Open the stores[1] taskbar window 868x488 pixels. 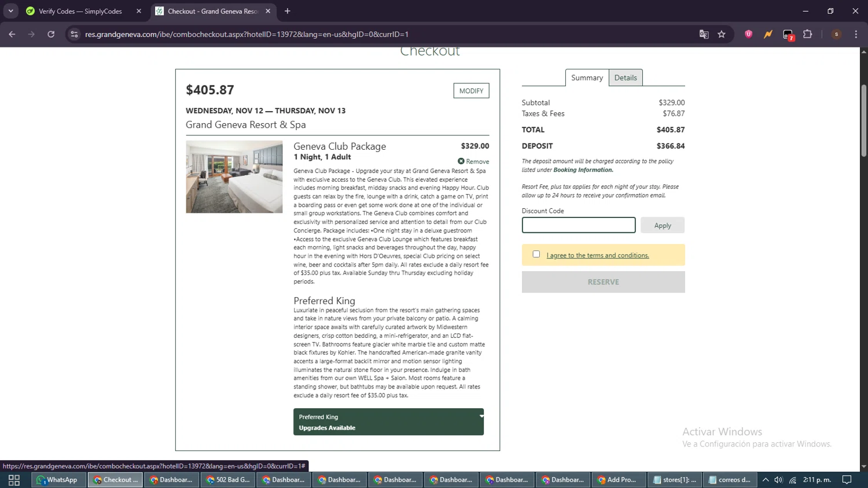[x=675, y=480]
